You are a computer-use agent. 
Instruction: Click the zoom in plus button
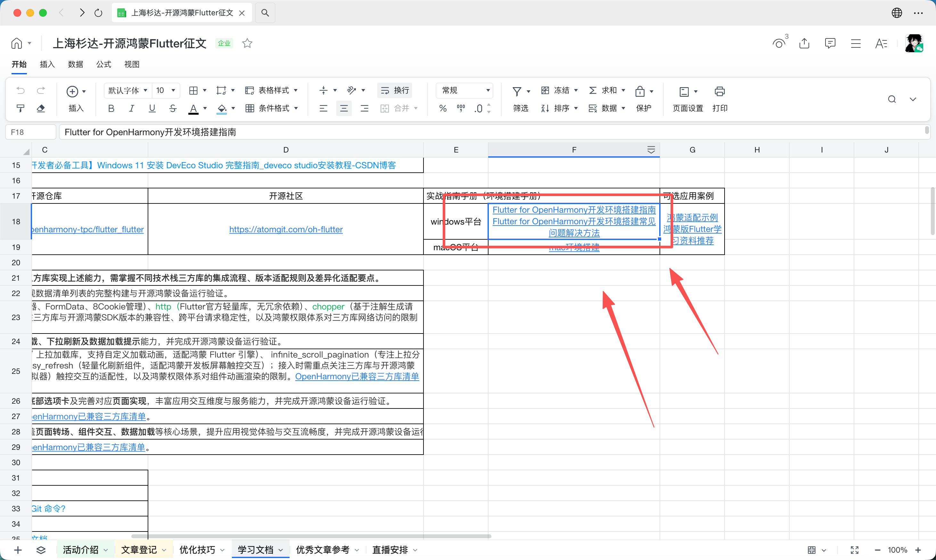pos(918,550)
